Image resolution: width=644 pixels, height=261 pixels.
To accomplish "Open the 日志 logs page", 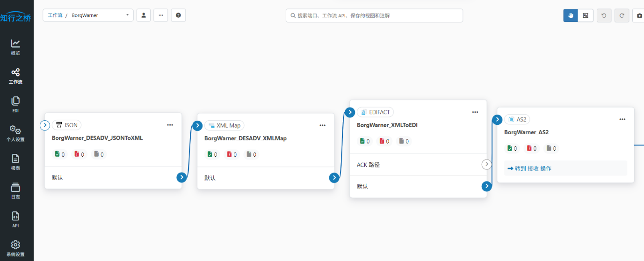I will (x=16, y=190).
